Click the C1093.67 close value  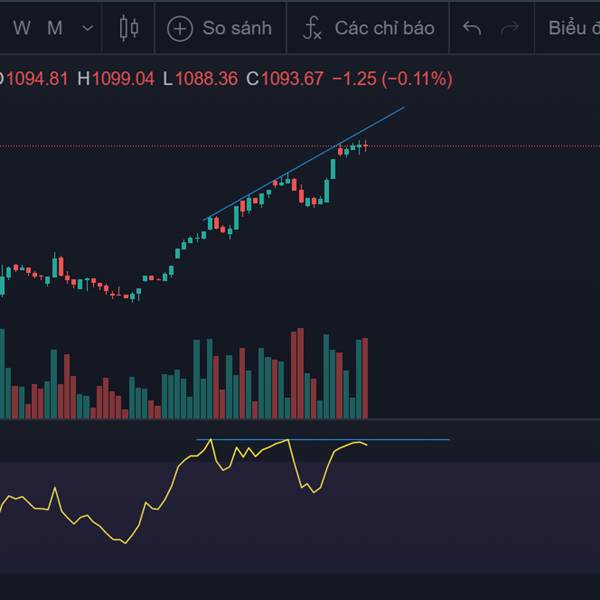285,79
